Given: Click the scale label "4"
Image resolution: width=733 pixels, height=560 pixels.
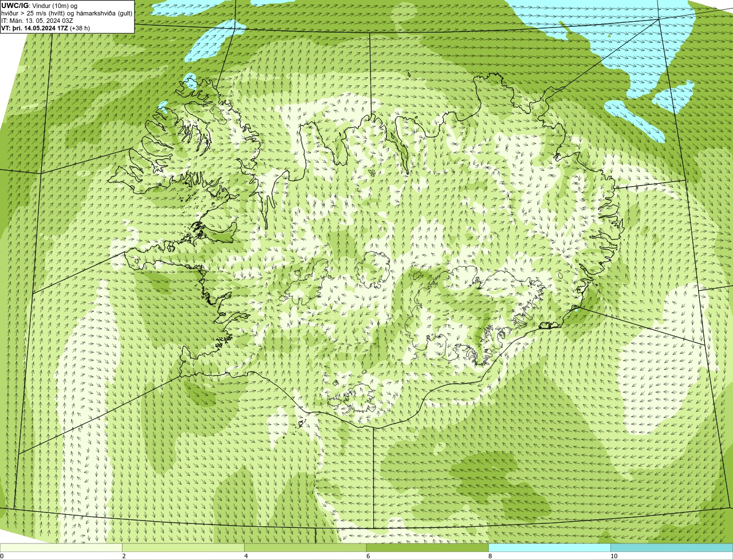Looking at the screenshot, I should tap(246, 556).
